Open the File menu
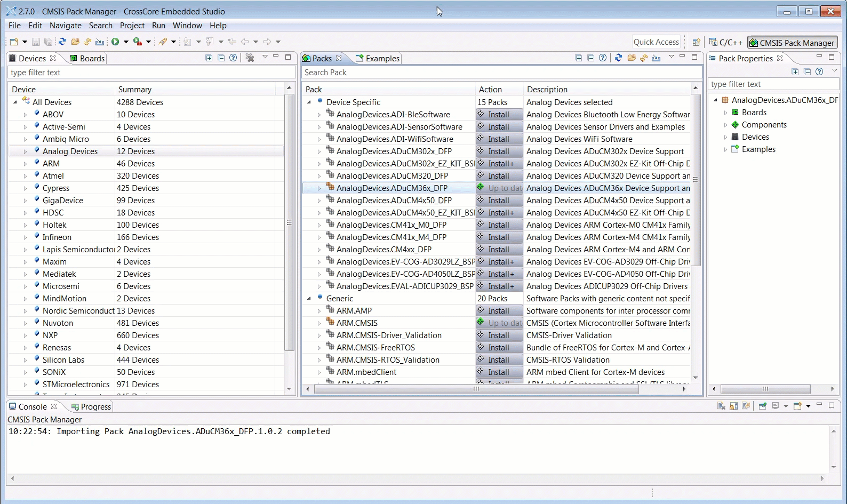Image resolution: width=847 pixels, height=504 pixels. click(x=15, y=26)
